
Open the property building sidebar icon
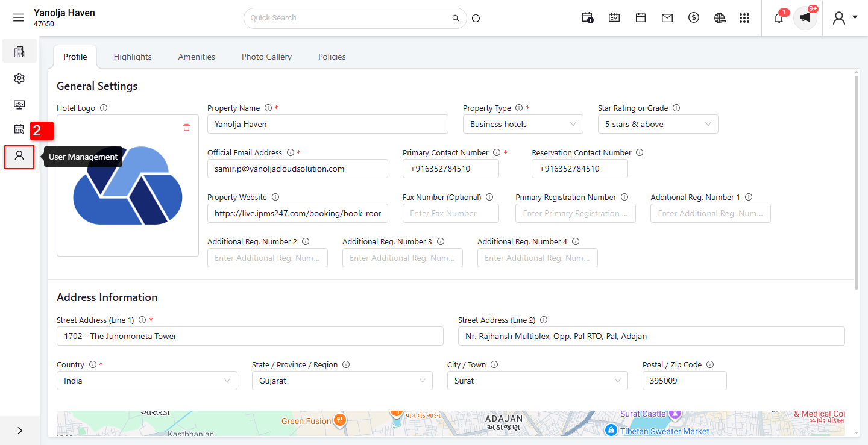19,51
